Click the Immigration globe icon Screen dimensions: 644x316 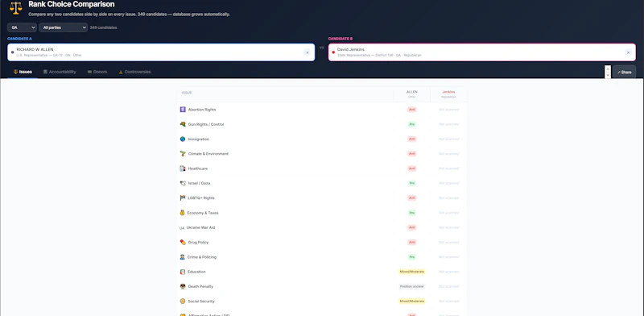pyautogui.click(x=183, y=139)
